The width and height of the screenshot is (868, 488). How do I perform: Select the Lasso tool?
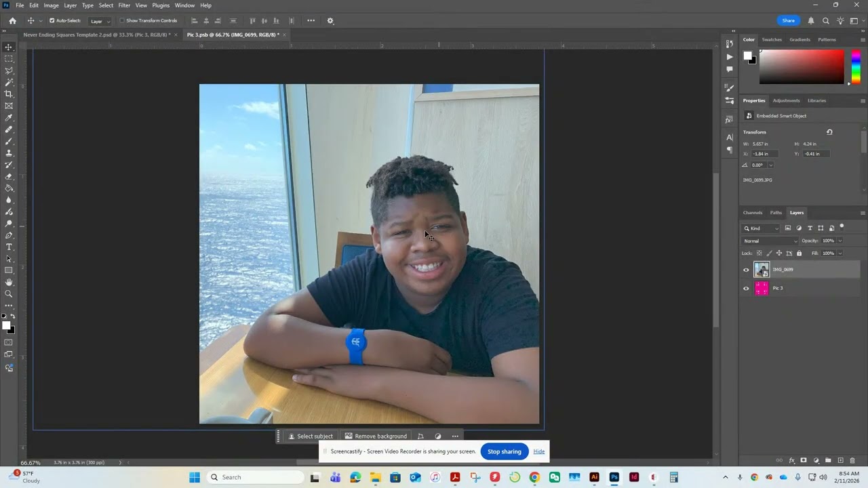coord(9,70)
